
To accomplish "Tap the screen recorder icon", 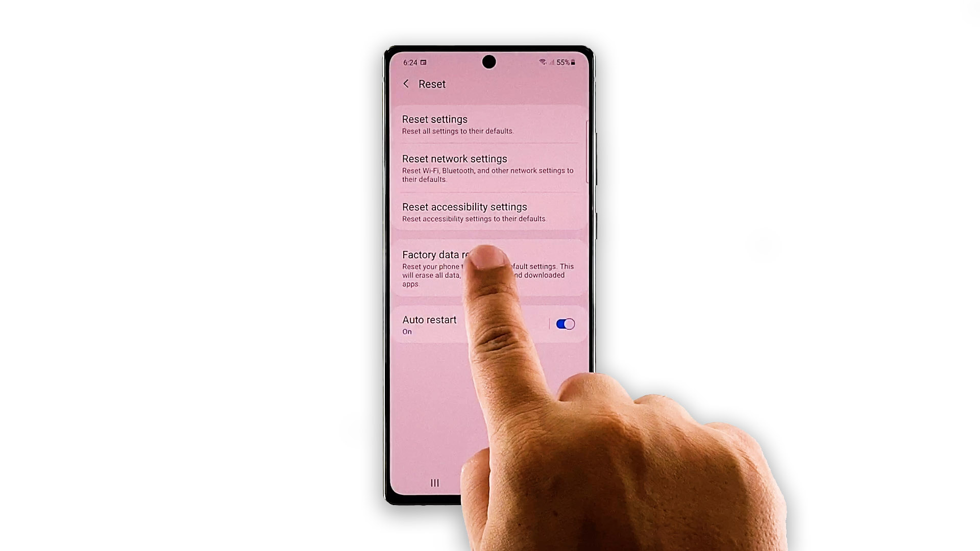I will tap(423, 62).
